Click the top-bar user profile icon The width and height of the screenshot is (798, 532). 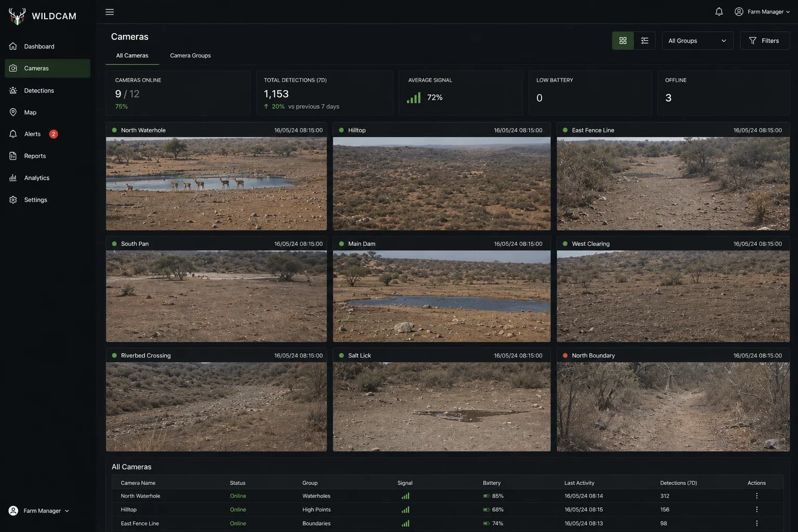pos(739,11)
